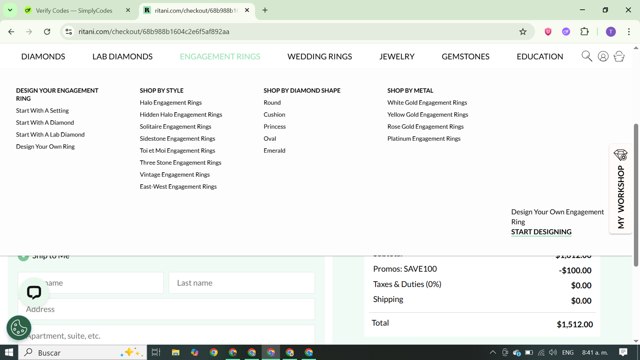Open the WEDDING RINGS menu

(x=320, y=56)
